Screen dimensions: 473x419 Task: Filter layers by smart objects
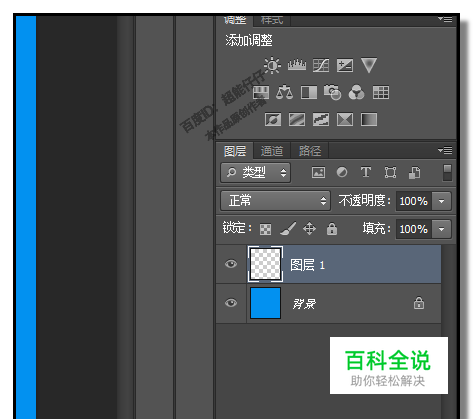pos(415,172)
